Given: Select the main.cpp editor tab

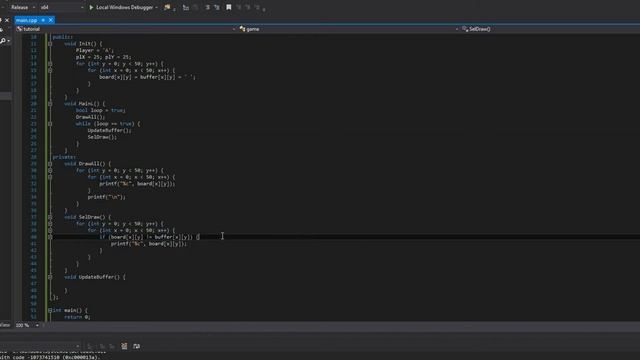Looking at the screenshot, I should point(27,20).
